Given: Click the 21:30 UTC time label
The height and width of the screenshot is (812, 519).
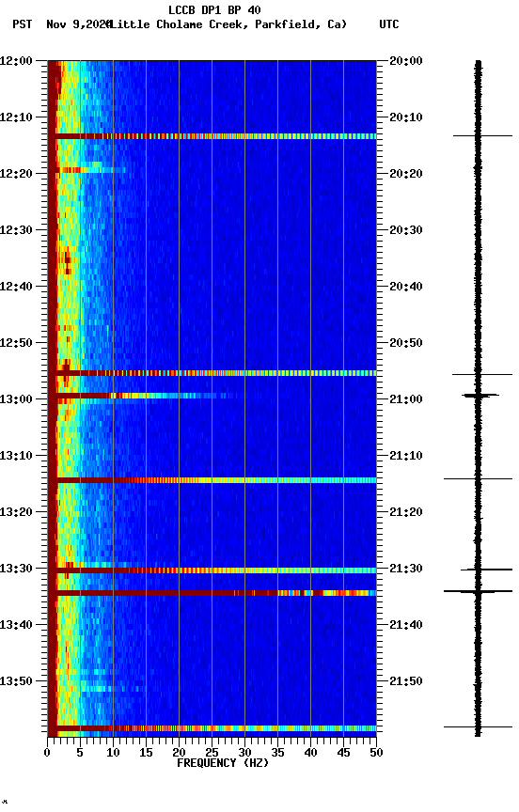Looking at the screenshot, I should click(x=406, y=569).
